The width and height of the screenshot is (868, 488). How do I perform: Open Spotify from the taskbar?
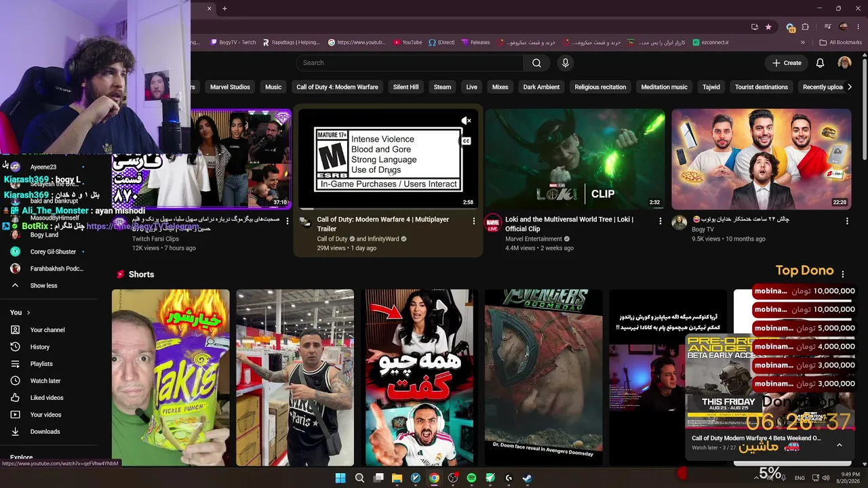(x=471, y=478)
